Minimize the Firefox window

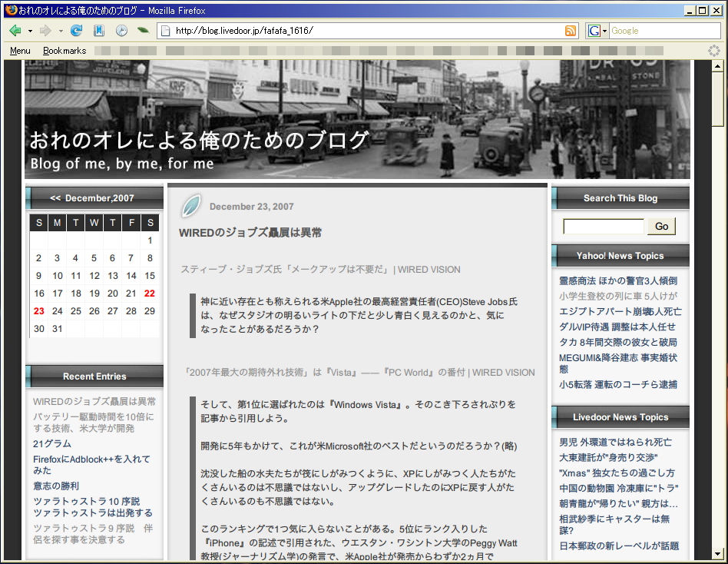(690, 10)
